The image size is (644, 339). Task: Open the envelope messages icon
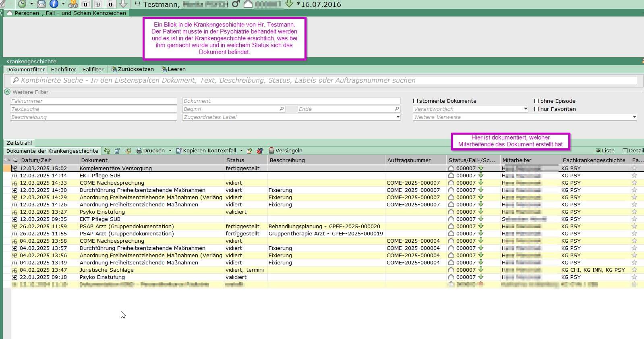point(41,4)
